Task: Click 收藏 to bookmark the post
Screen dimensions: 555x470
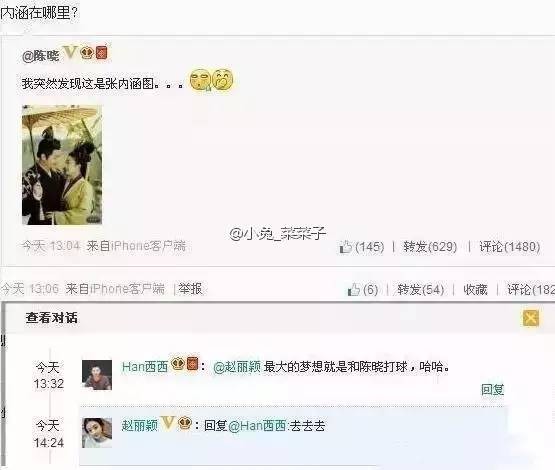Action: [475, 290]
